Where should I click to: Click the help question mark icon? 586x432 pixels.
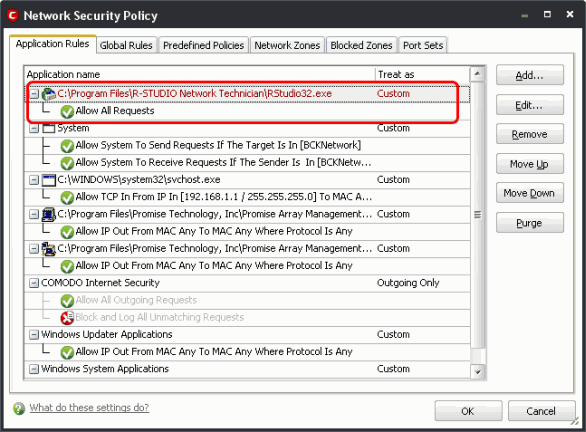19,408
